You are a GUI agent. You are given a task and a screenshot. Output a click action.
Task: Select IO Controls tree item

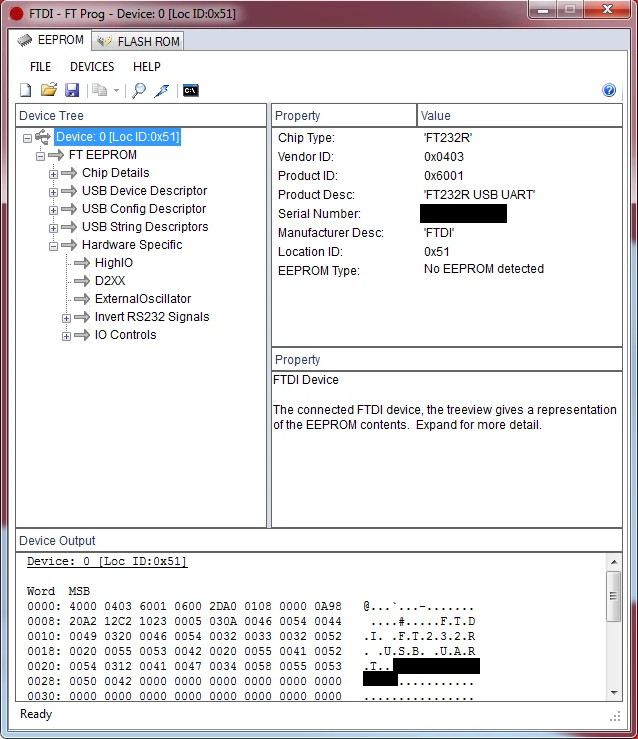(x=125, y=335)
